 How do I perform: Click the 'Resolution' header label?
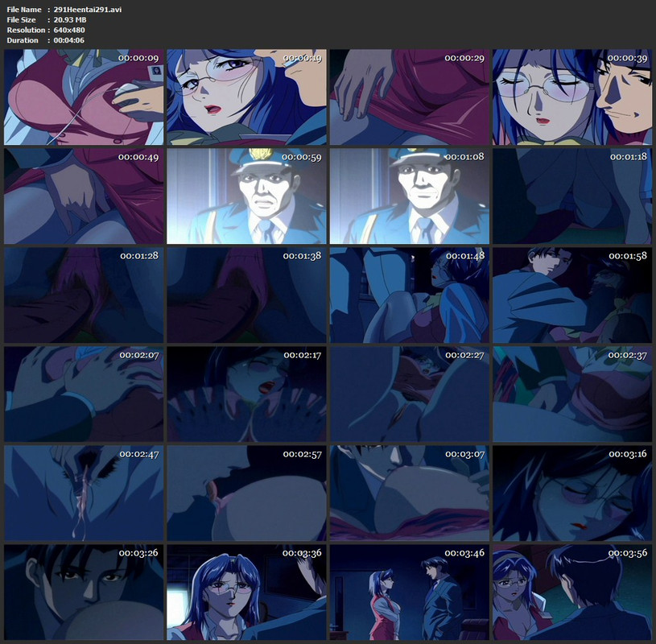(26, 30)
